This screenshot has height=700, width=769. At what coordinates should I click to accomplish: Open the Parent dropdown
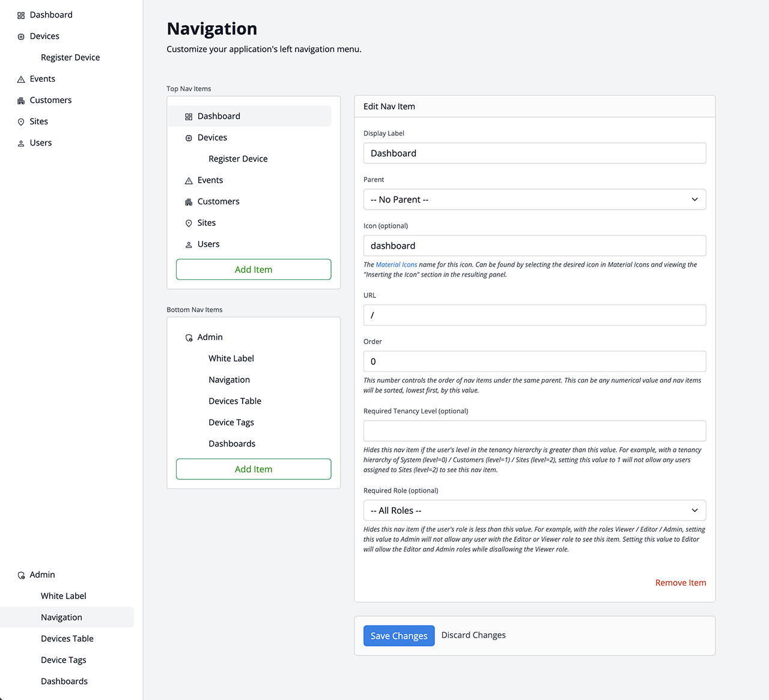(x=534, y=199)
